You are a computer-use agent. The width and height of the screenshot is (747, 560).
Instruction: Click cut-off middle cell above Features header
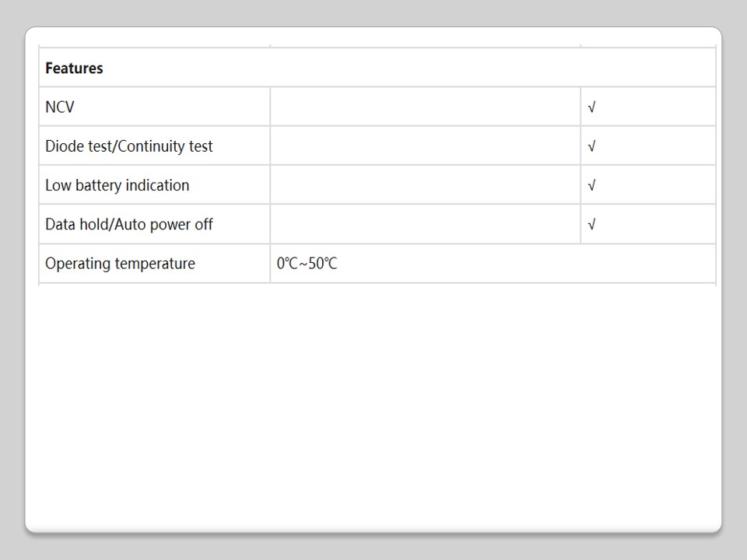click(x=425, y=44)
